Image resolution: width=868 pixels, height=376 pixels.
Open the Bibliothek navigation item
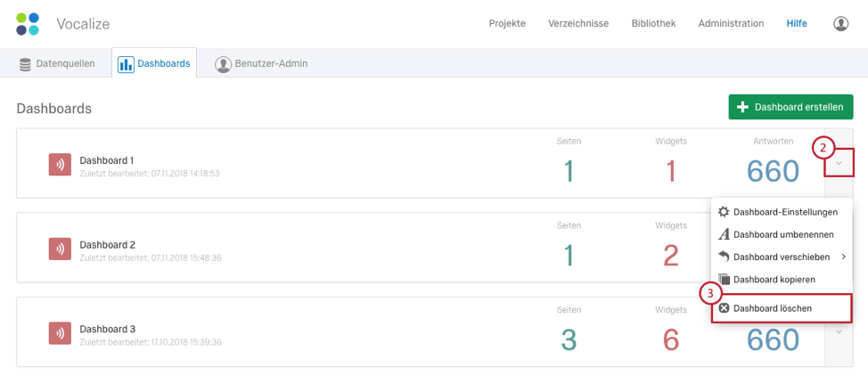(653, 24)
